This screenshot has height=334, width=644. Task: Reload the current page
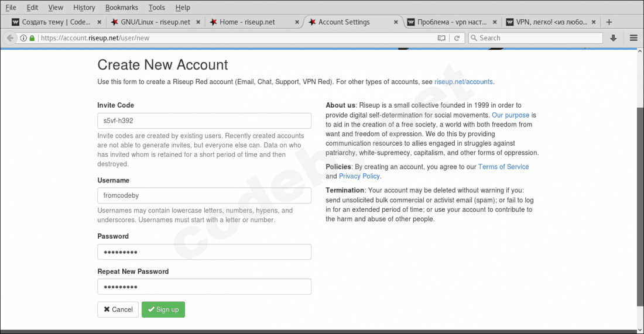(457, 38)
